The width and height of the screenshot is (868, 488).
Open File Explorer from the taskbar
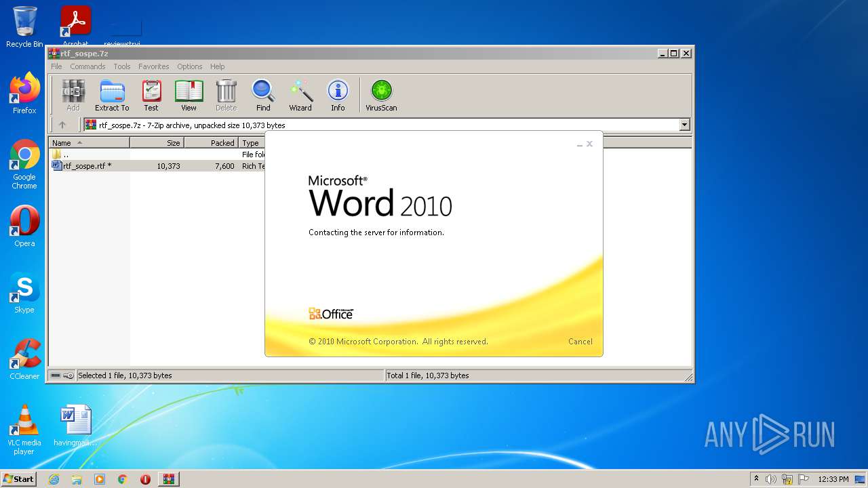77,479
